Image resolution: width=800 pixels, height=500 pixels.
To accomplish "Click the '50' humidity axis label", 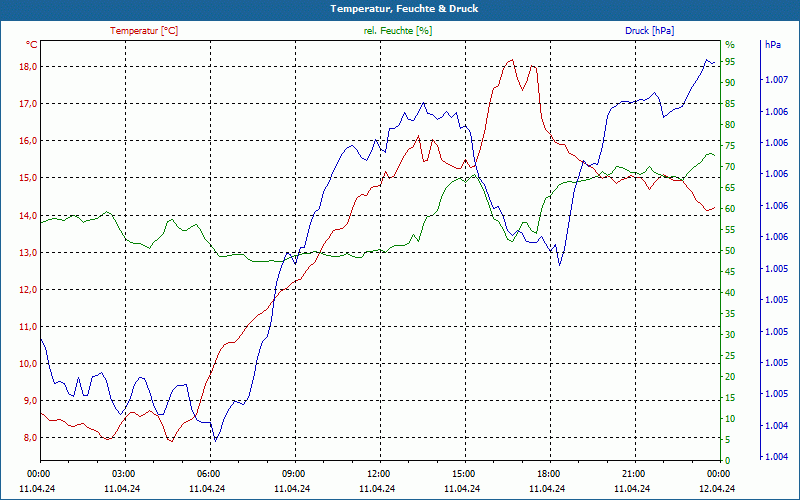I will tap(730, 251).
